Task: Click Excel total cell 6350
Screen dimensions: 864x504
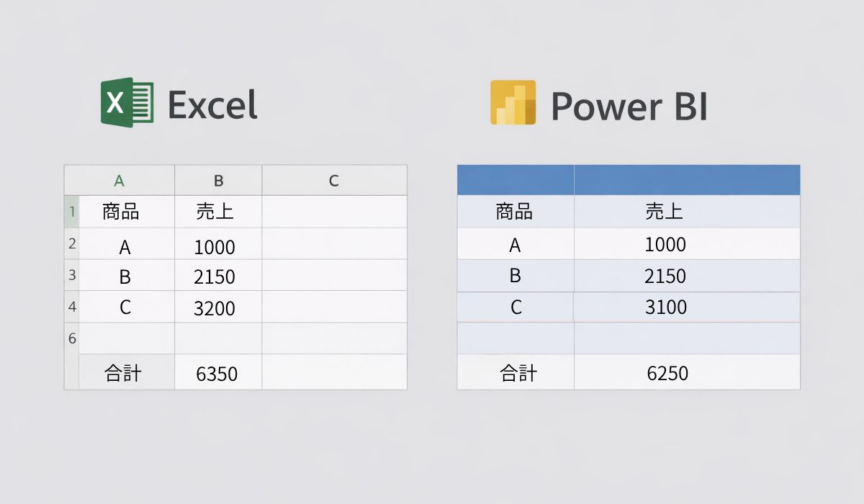Action: click(218, 372)
